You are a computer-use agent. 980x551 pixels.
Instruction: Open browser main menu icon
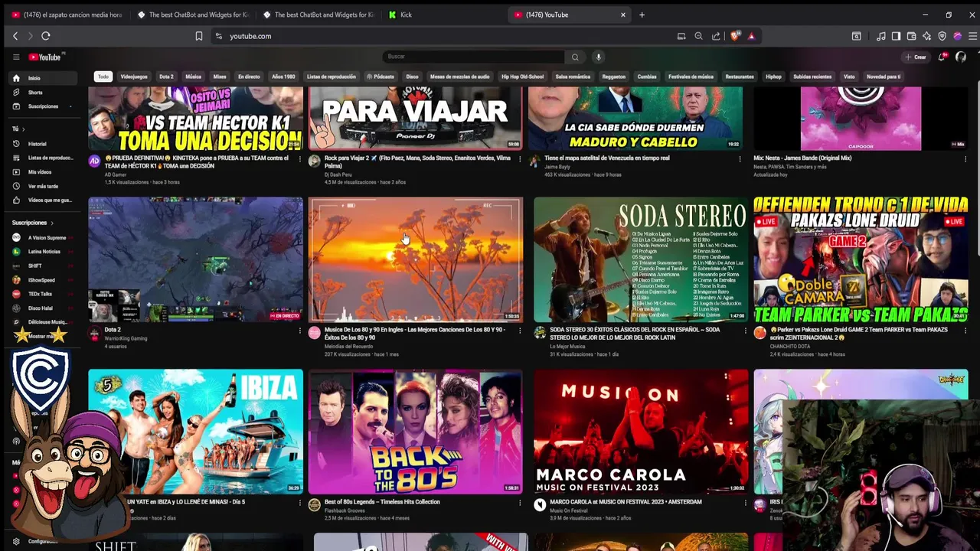972,36
